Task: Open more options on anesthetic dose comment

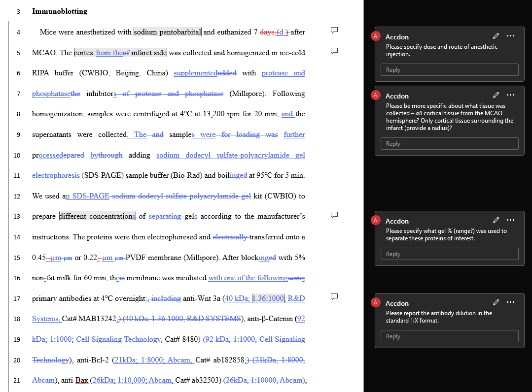Action: coord(510,36)
